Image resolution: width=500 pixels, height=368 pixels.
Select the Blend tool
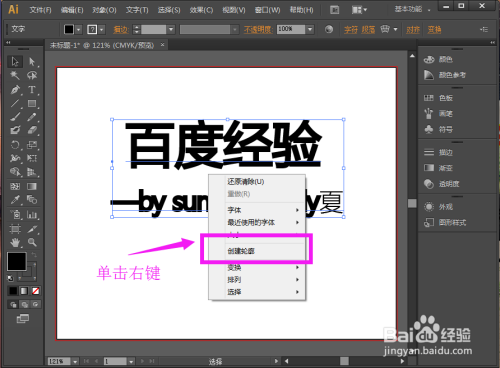point(32,200)
